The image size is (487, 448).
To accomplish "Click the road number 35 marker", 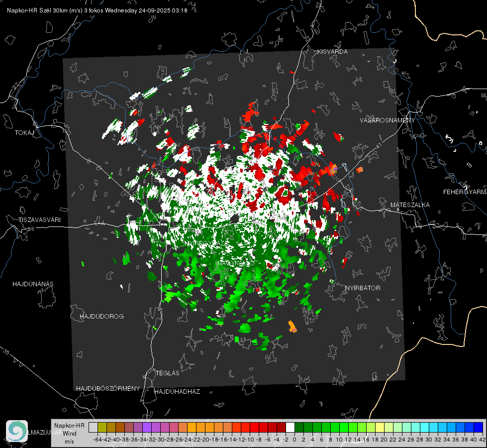I will point(6,352).
